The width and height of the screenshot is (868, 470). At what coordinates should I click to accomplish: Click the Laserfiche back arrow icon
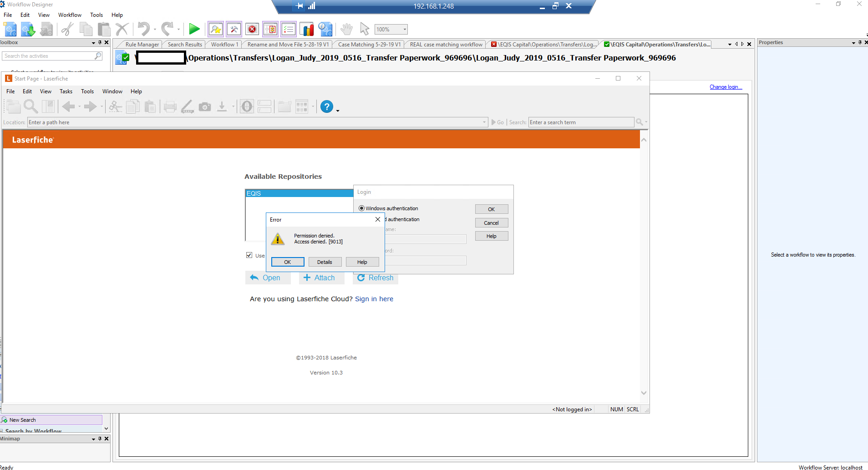[69, 106]
